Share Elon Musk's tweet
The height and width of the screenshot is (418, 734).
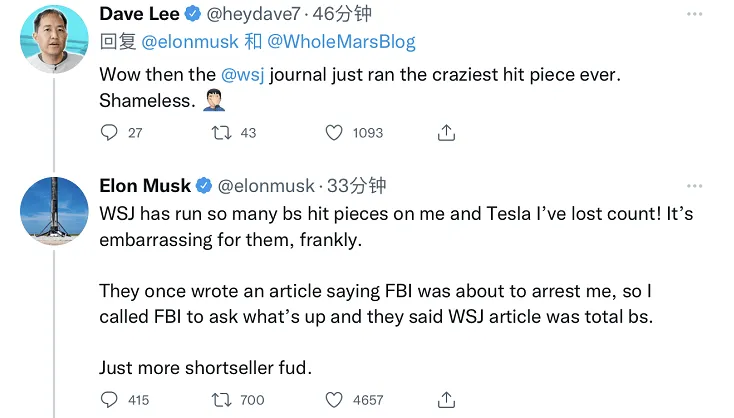447,399
